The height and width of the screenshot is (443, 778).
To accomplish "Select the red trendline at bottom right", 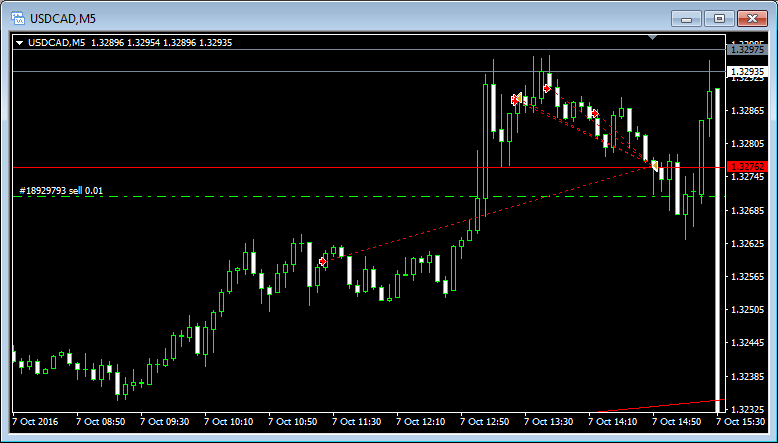I will click(661, 405).
